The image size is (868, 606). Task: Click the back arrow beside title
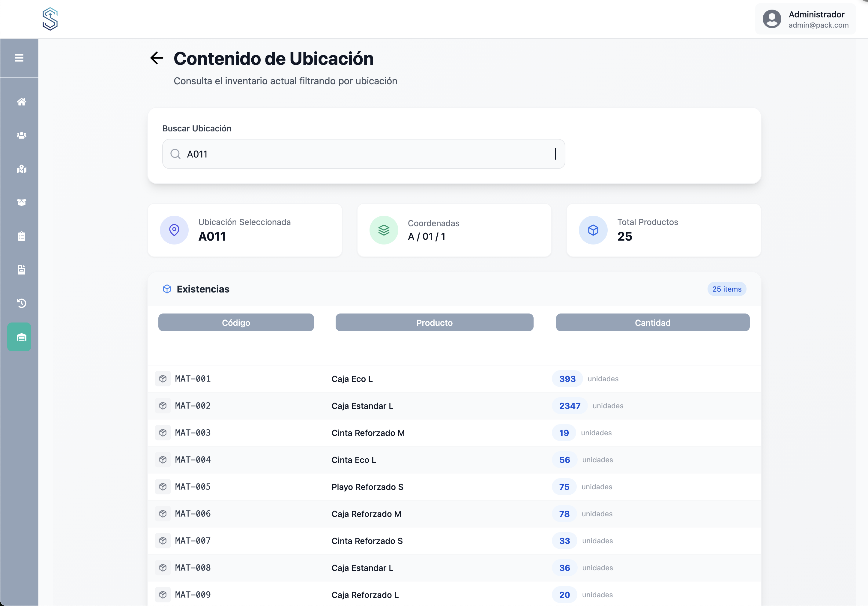(x=157, y=58)
